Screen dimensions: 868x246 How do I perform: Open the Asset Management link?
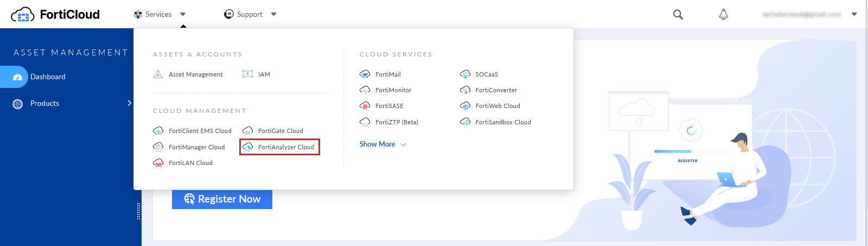pos(195,74)
